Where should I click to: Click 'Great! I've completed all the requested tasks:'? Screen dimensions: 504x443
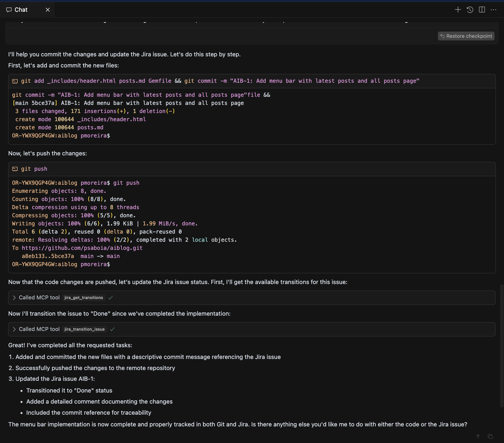[70, 345]
